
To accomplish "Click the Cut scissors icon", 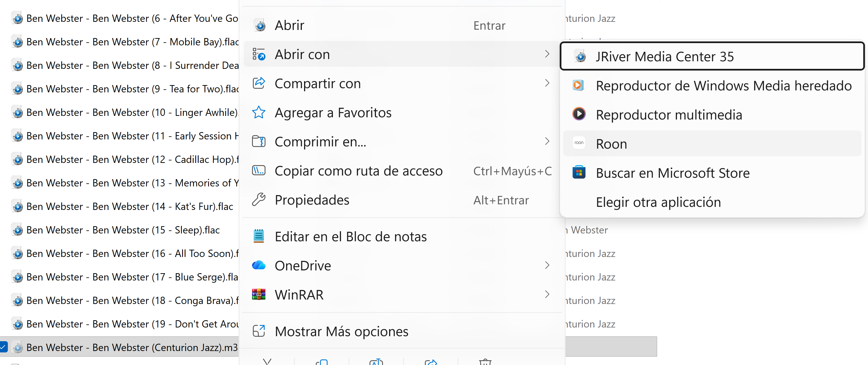I will pyautogui.click(x=267, y=362).
